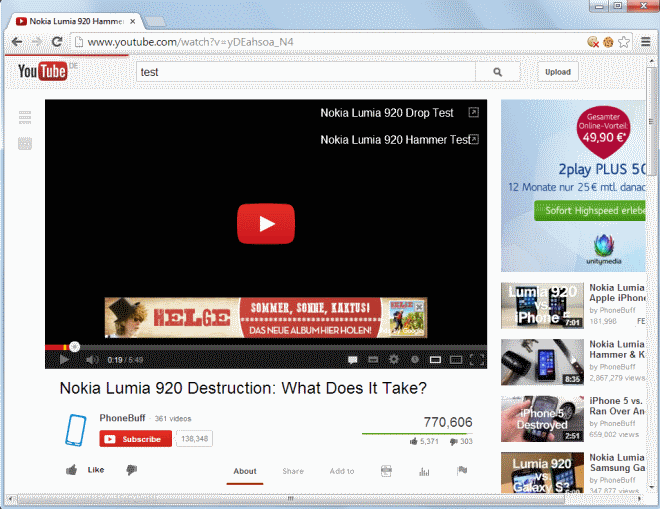Open a new browser tab
This screenshot has width=660, height=509.
(x=154, y=21)
